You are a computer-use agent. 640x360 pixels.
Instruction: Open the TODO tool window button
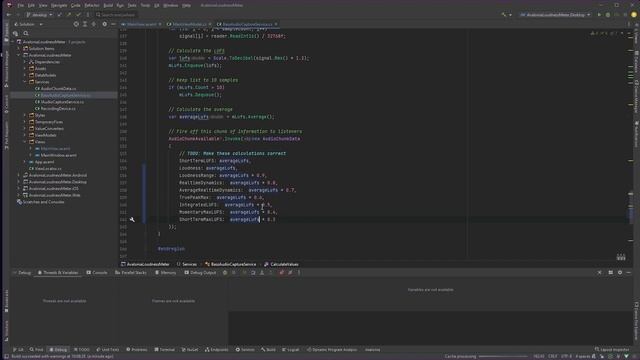point(81,350)
